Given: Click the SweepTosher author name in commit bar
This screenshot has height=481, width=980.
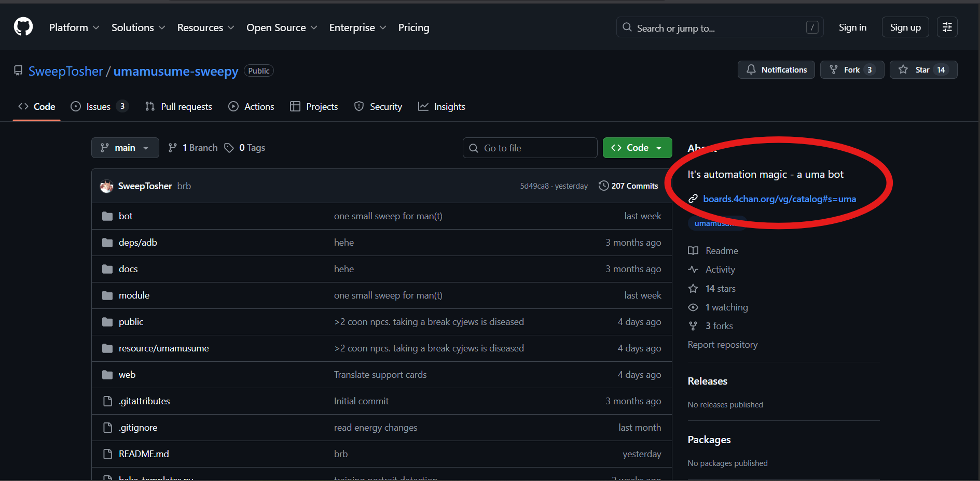Looking at the screenshot, I should pos(145,186).
